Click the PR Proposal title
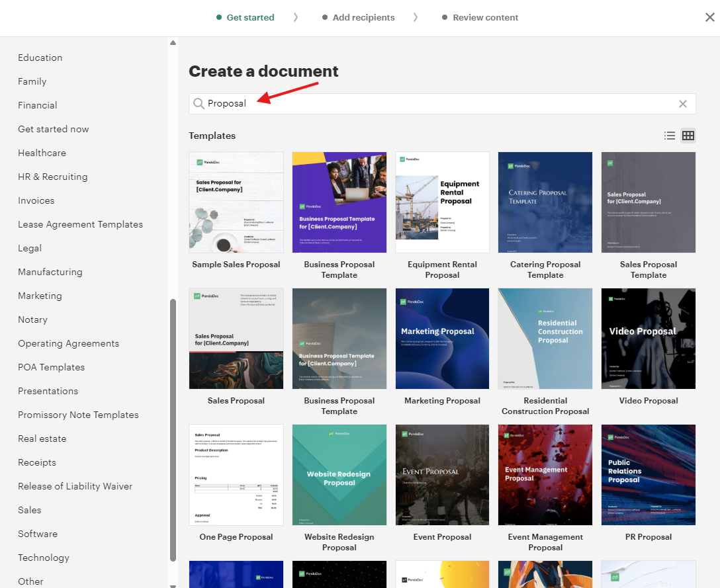Screen dimensions: 720x588 [649, 537]
